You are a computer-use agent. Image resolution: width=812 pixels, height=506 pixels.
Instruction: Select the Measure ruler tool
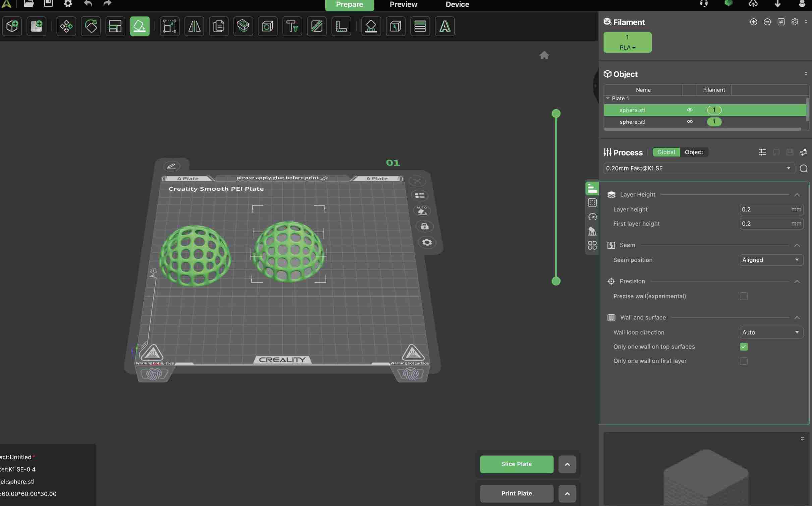(341, 26)
